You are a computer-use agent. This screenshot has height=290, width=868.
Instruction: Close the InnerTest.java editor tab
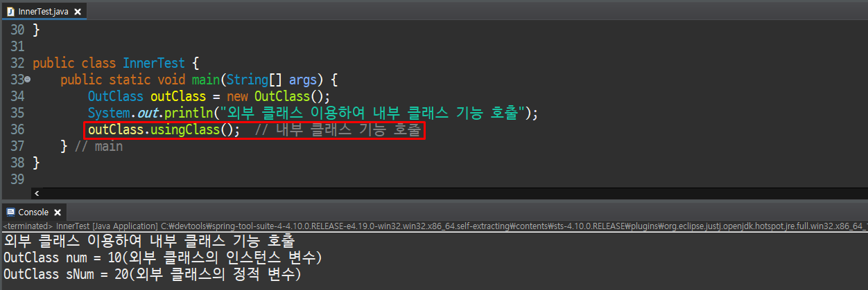tap(78, 12)
